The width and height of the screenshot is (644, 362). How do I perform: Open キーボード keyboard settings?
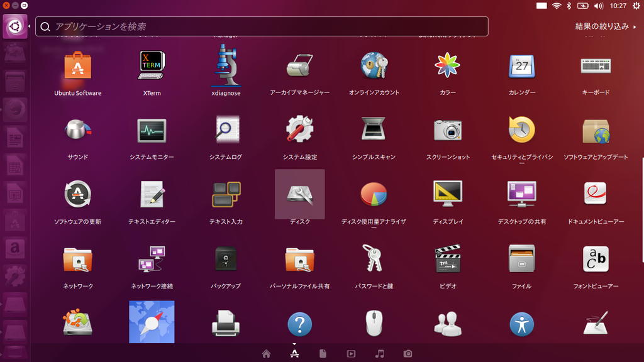coord(596,65)
